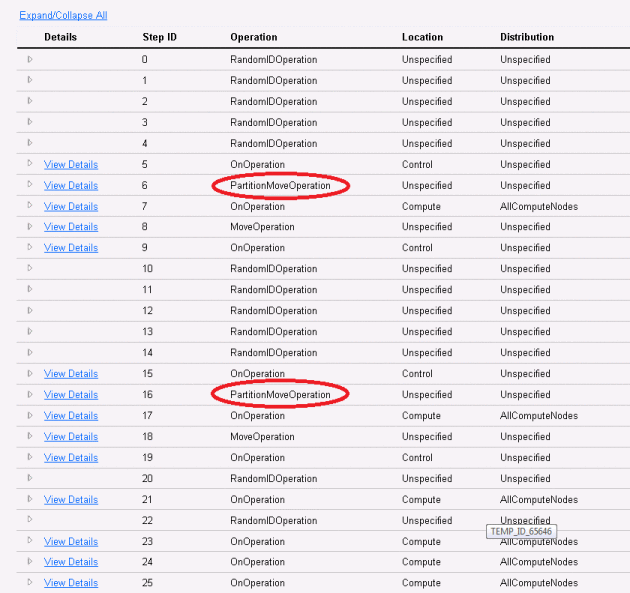Expand the row for Step ID 0
The height and width of the screenshot is (593, 630).
tap(30, 60)
